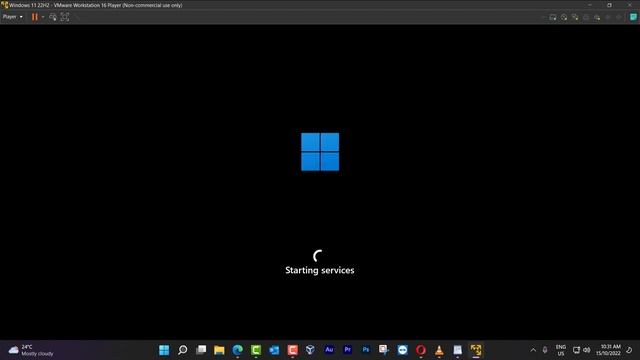Open the weather widget showing Mostly cloudy
640x360 pixels.
coord(31,350)
